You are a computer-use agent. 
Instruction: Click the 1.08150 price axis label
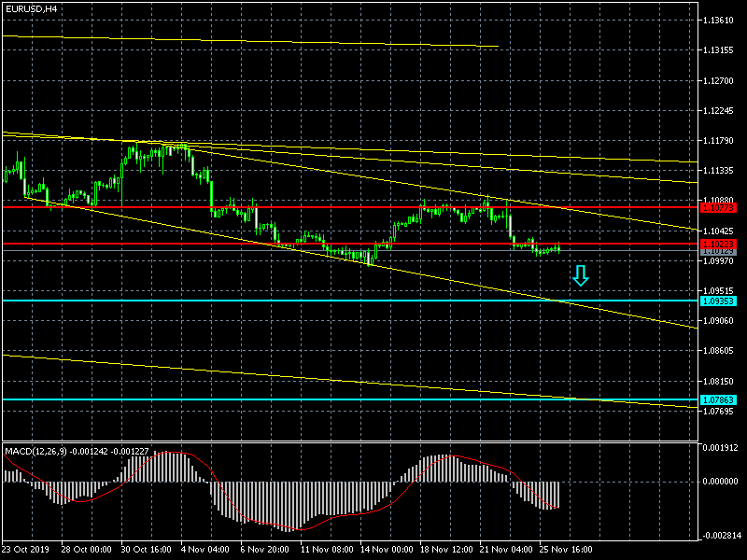[718, 382]
